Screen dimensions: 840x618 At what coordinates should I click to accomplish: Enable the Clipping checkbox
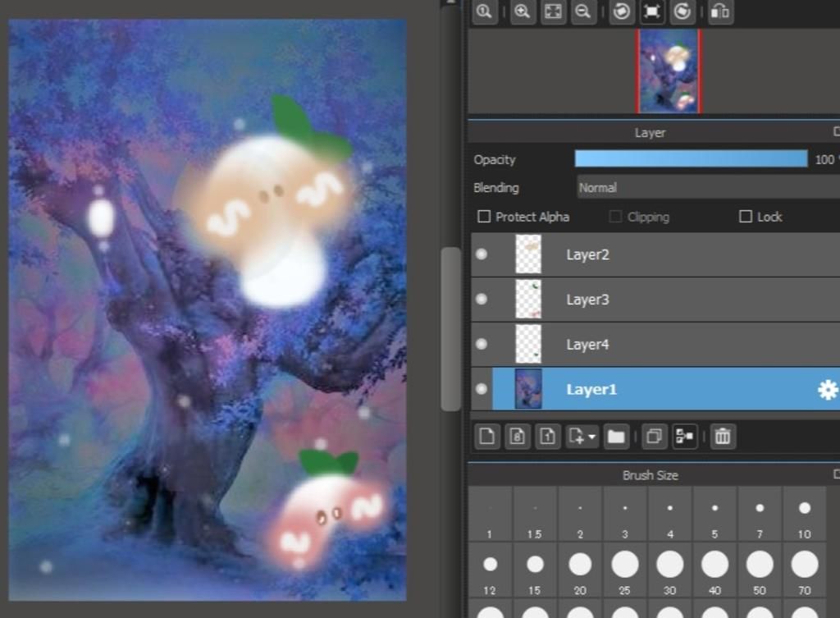pos(615,217)
